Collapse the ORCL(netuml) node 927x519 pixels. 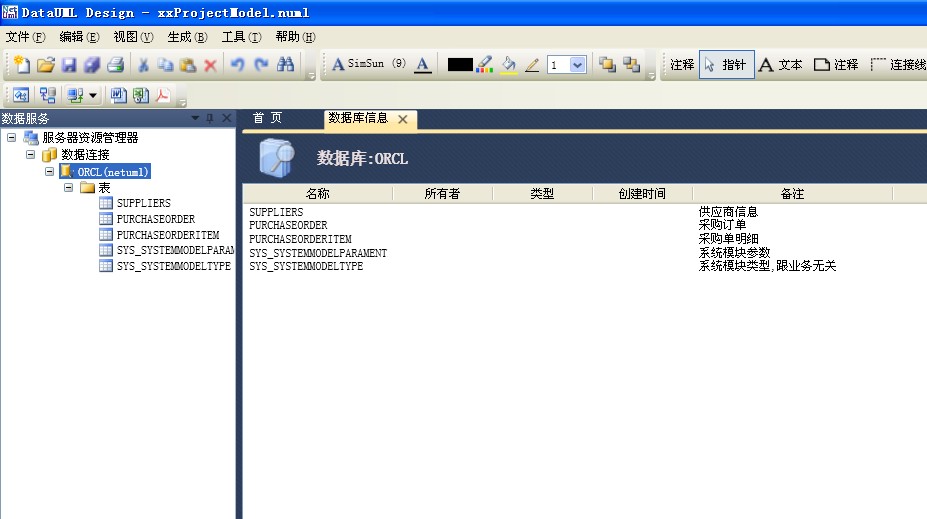click(49, 171)
